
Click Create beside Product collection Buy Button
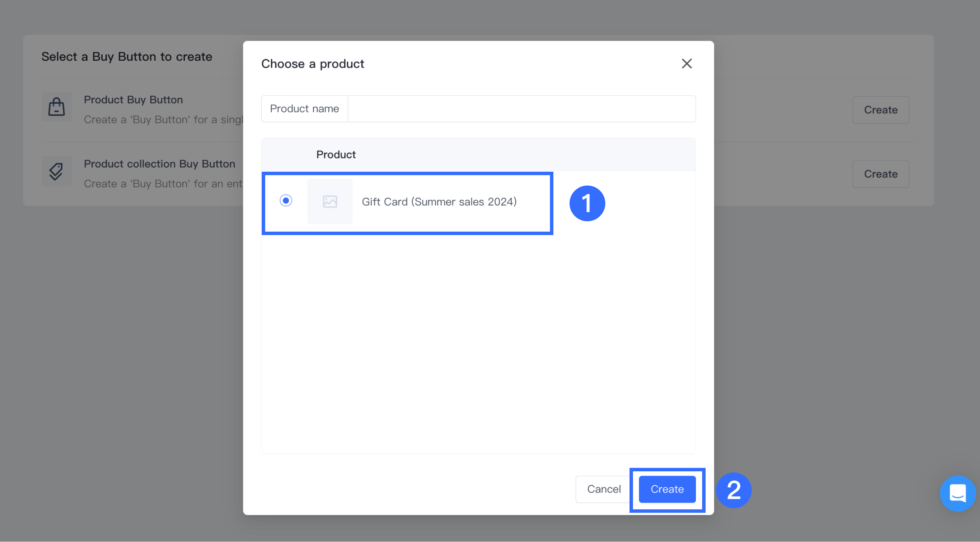880,174
